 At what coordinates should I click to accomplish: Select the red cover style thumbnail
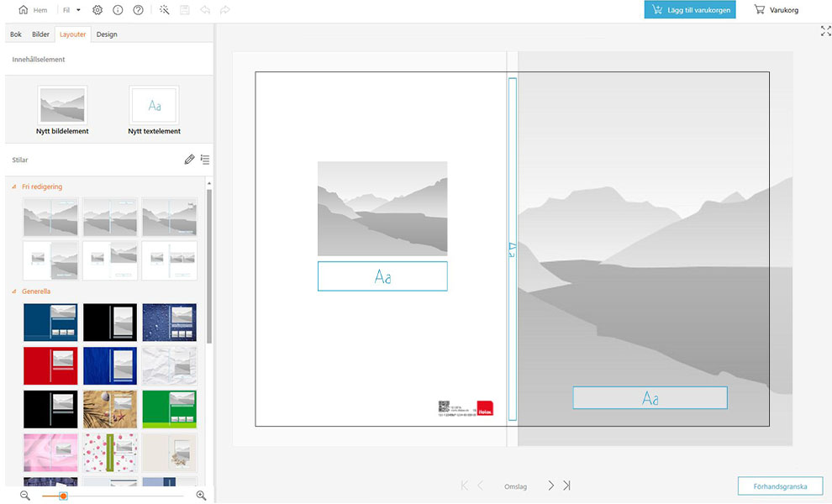[50, 365]
